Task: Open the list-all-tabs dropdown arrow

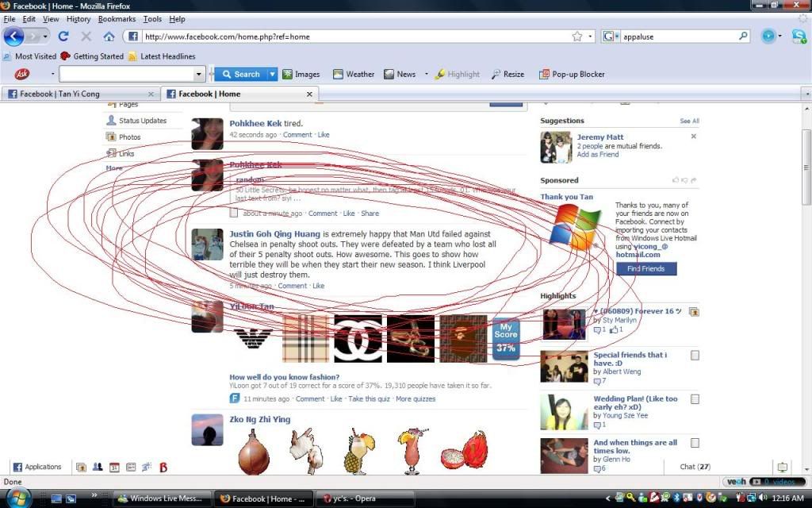Action: coord(806,94)
